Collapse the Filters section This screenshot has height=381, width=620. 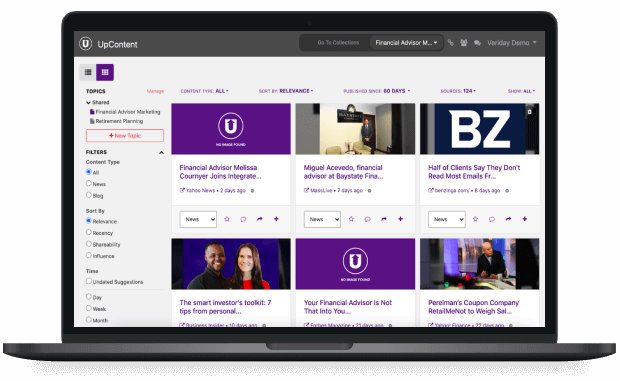click(161, 153)
